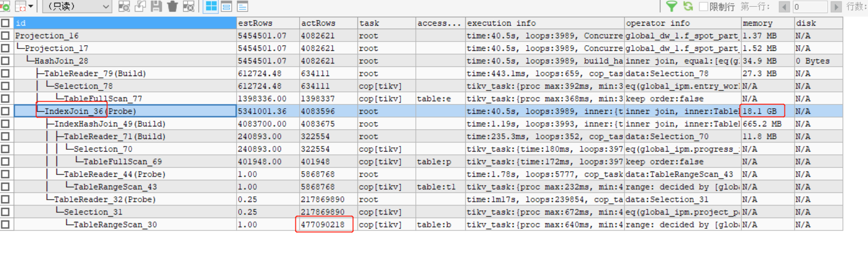
Task: Enable the 限制行 checkbox
Action: pos(703,7)
